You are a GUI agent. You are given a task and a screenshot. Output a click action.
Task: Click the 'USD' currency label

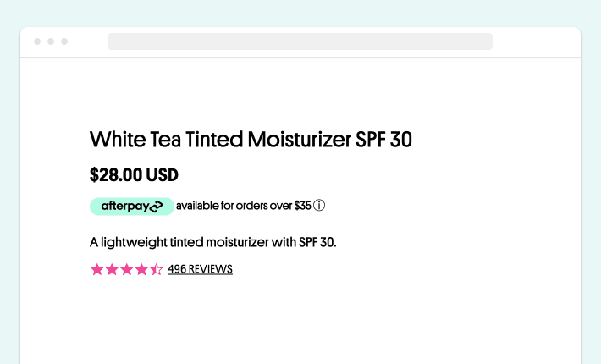163,174
